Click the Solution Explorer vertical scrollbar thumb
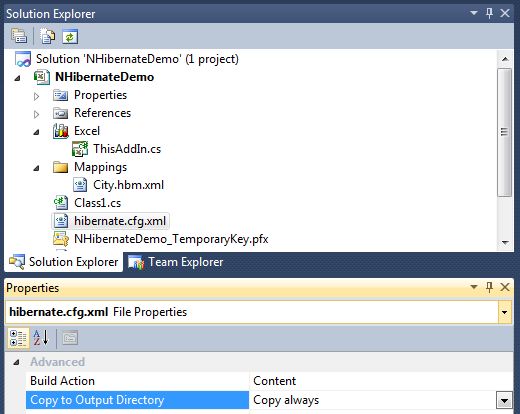520x414 pixels. pyautogui.click(x=505, y=132)
